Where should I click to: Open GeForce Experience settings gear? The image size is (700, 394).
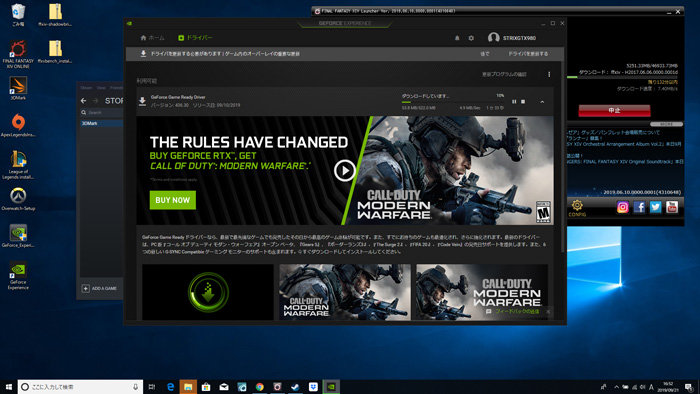click(471, 38)
